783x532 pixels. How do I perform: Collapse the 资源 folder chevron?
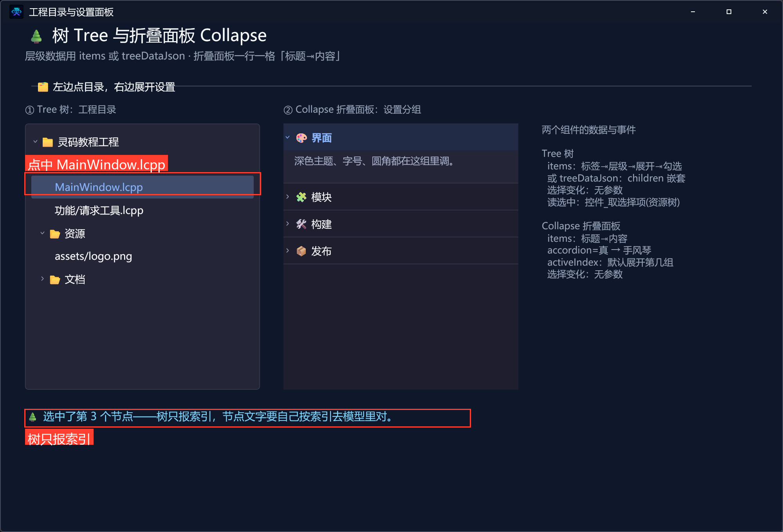click(42, 233)
